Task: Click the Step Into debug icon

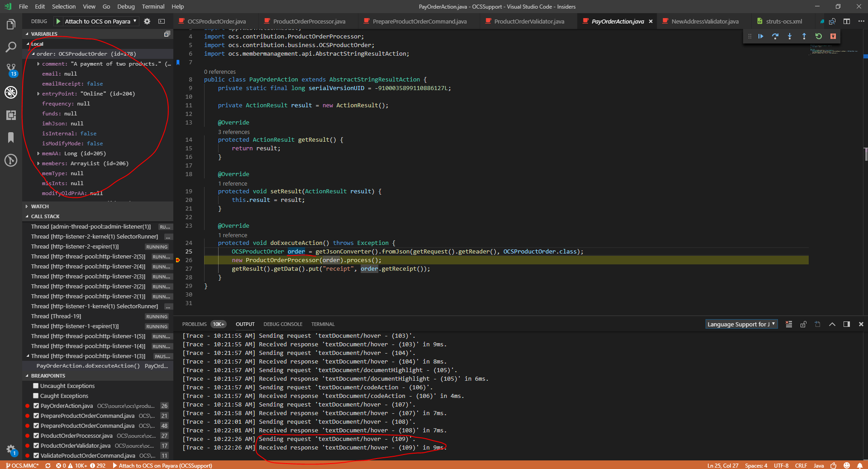Action: (x=790, y=36)
